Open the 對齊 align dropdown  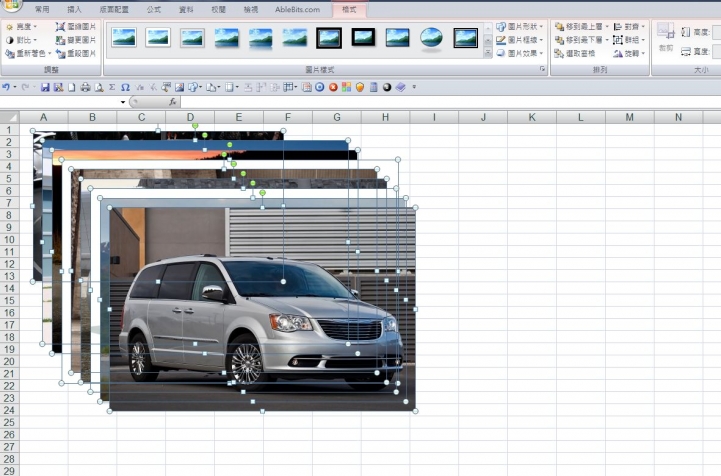[629, 27]
